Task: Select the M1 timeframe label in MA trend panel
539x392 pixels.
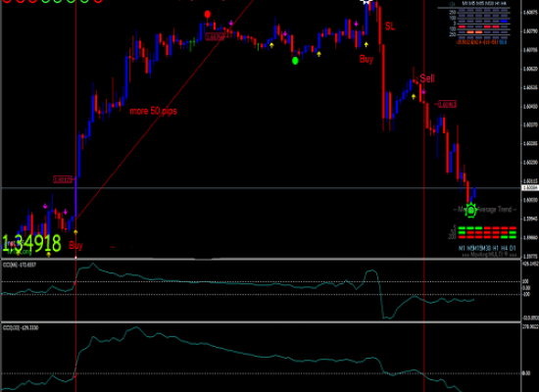Action: 462,248
